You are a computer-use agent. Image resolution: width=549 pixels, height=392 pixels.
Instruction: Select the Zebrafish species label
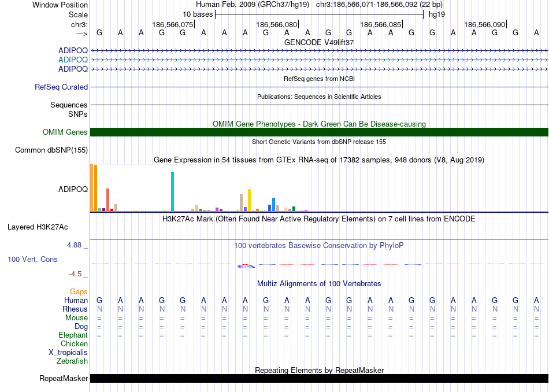72,361
